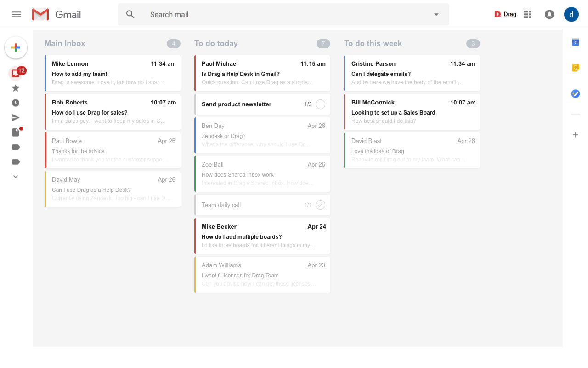
Task: Open David Blast's 'Love the idea of Drag' email
Action: tap(412, 150)
